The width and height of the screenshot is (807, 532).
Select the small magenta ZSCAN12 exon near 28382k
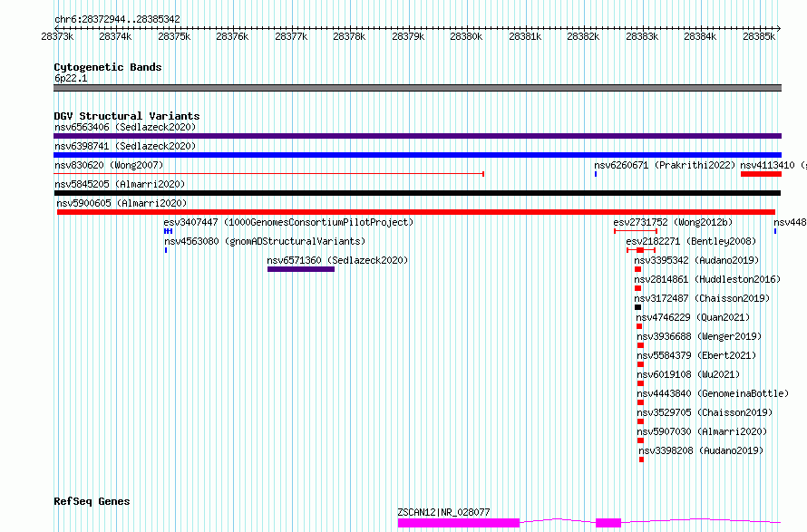tap(608, 523)
